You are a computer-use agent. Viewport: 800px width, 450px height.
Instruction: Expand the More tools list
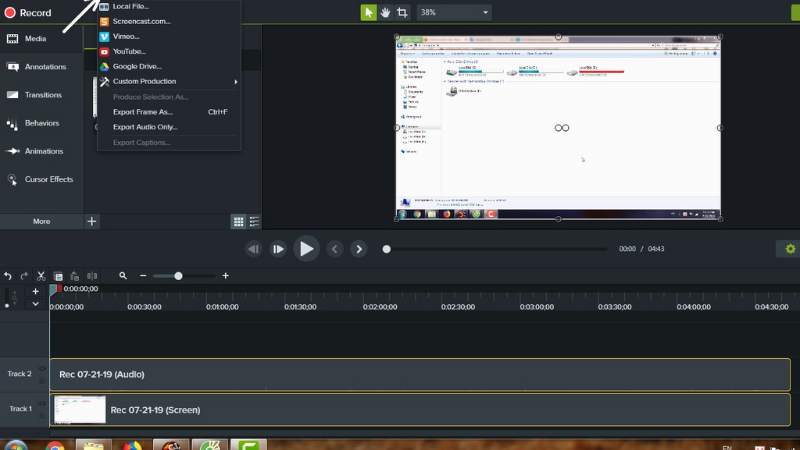[41, 221]
